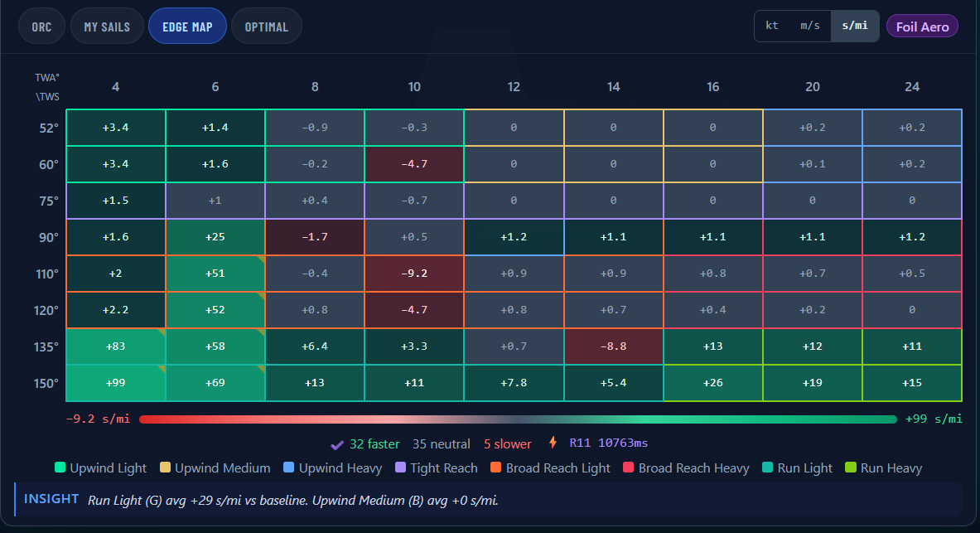Click wind speed column header 10
The image size is (980, 533).
(414, 87)
